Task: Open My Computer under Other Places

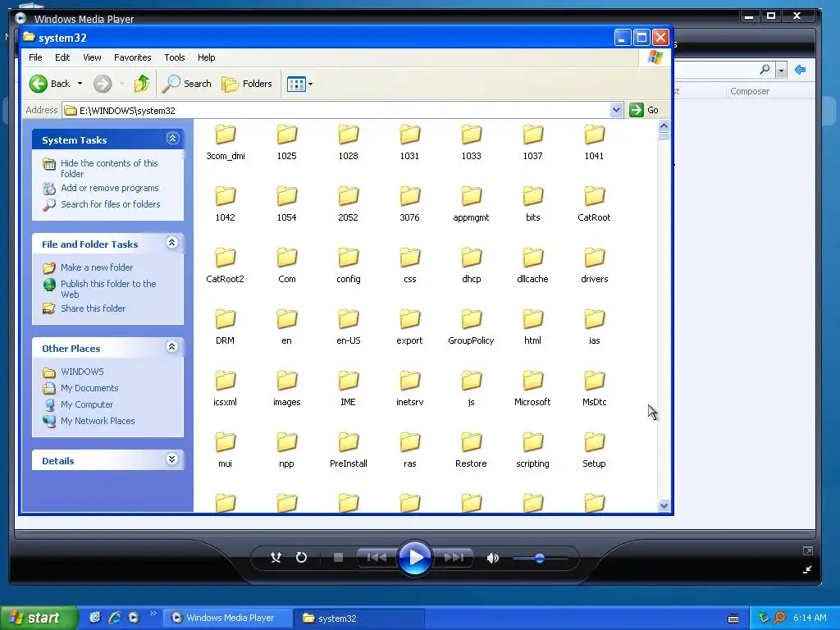Action: coord(87,404)
